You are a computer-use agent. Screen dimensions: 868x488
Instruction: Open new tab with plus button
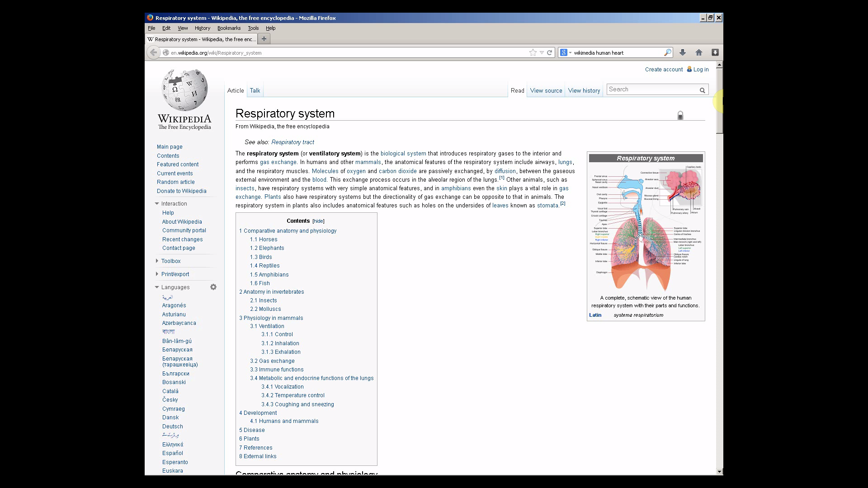point(264,39)
